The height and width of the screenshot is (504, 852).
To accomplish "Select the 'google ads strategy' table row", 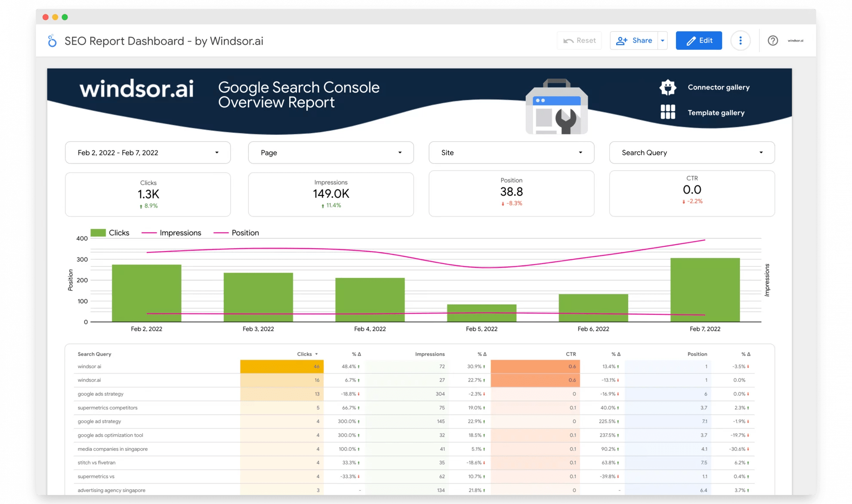I will click(x=101, y=394).
